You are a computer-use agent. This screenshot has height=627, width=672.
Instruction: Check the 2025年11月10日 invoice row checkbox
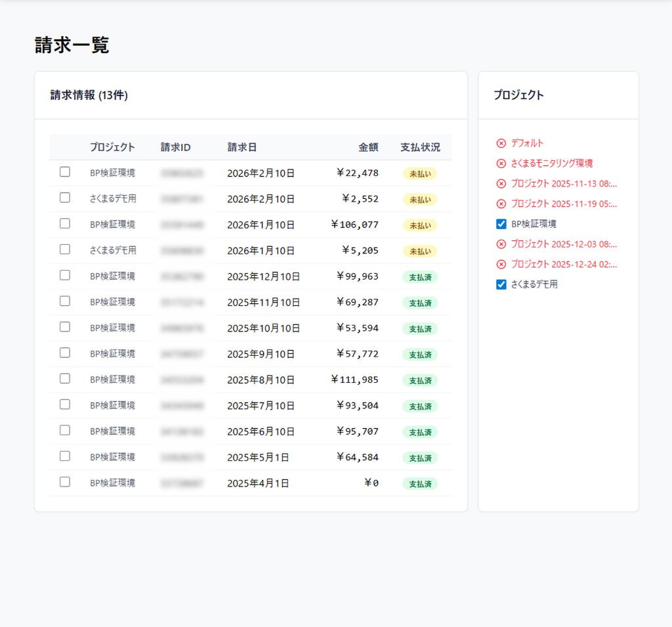pos(65,301)
